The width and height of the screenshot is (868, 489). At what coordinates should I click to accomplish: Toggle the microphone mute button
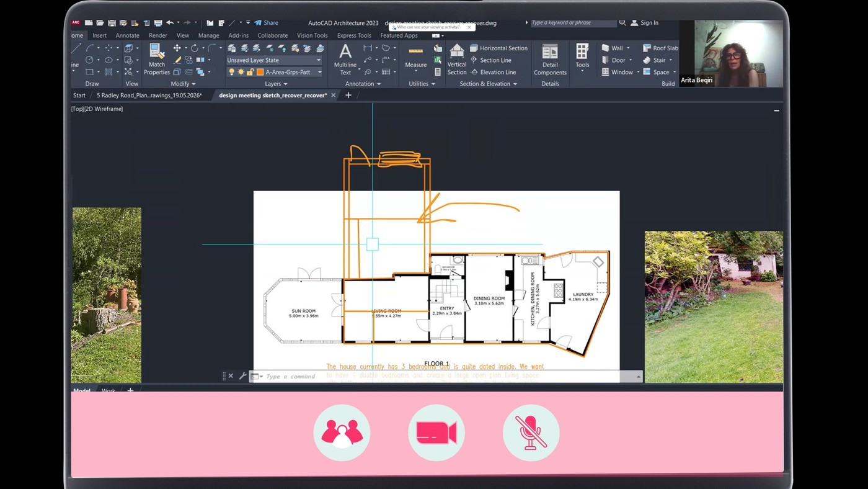pyautogui.click(x=531, y=433)
